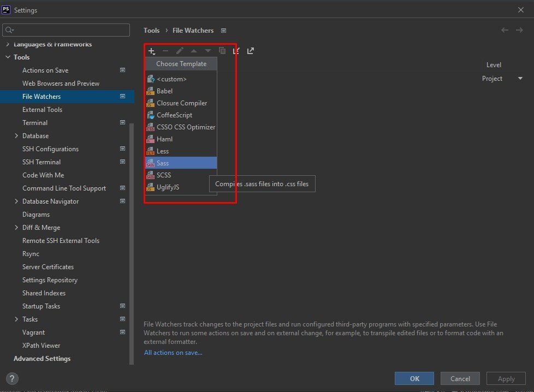Pick the Babel template option
The image size is (534, 392).
(164, 91)
